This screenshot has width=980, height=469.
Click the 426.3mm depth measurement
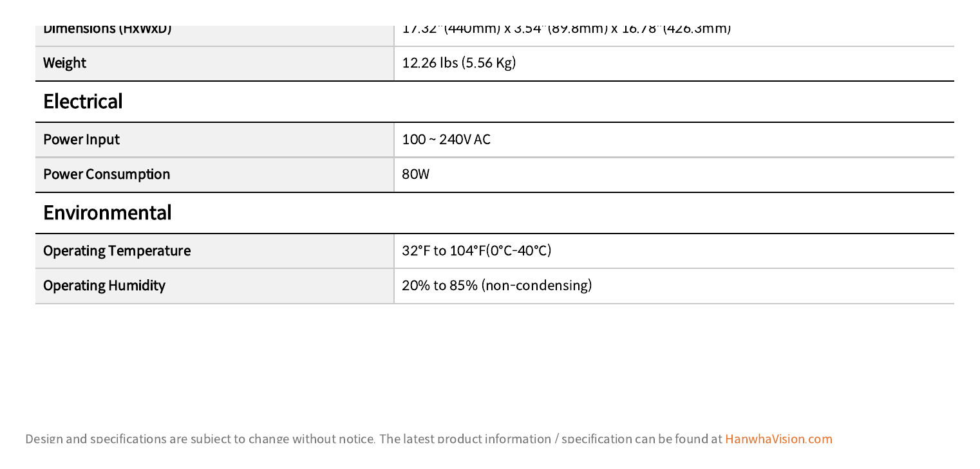(x=697, y=29)
